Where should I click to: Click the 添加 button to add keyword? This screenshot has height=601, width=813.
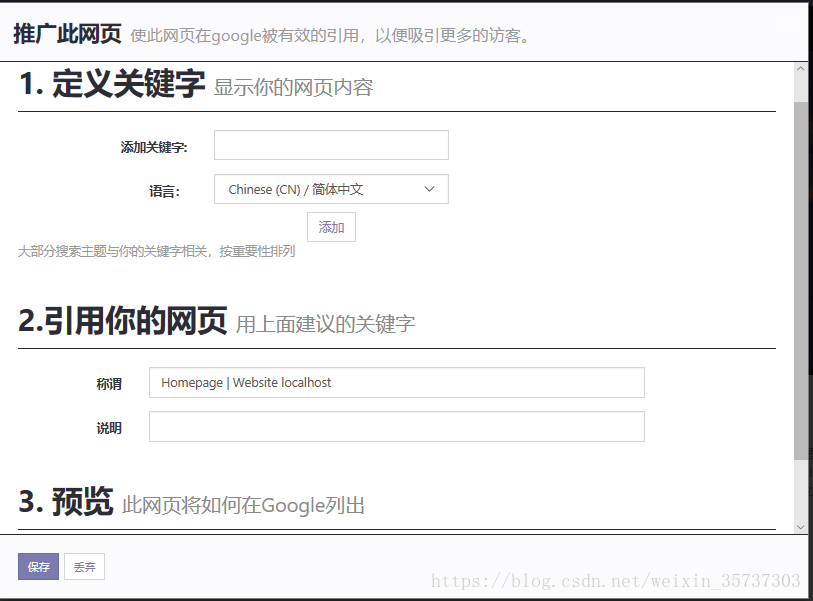click(x=331, y=227)
